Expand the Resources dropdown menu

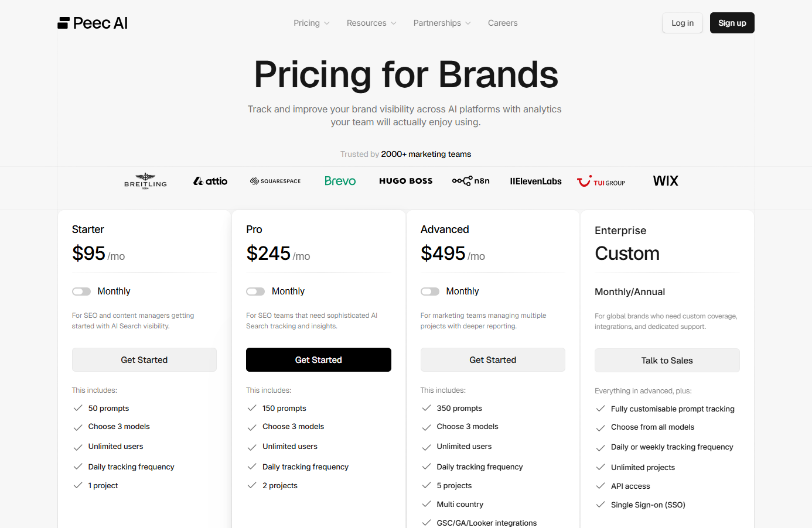pos(371,23)
